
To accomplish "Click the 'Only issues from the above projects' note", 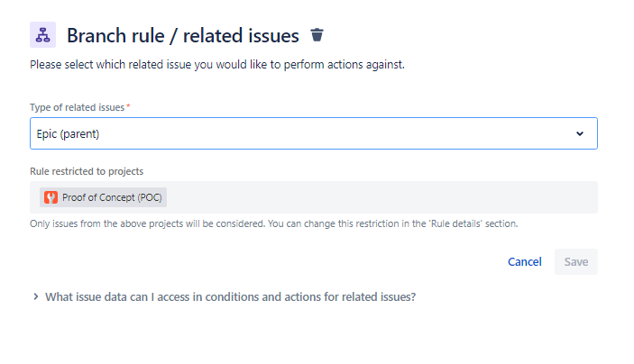I will click(x=274, y=223).
